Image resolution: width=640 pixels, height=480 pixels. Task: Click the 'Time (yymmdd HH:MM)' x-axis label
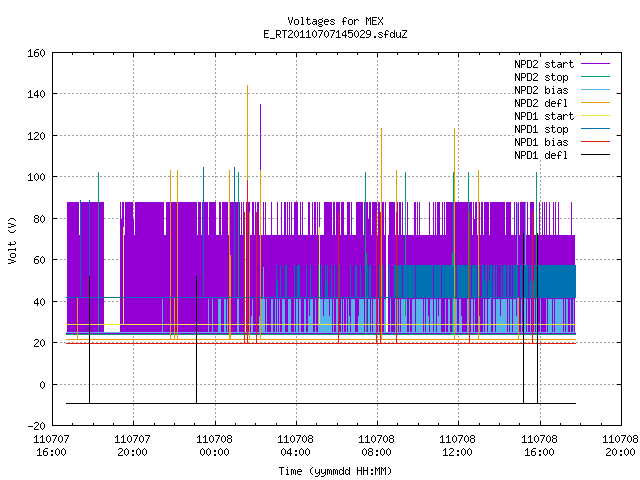[335, 471]
